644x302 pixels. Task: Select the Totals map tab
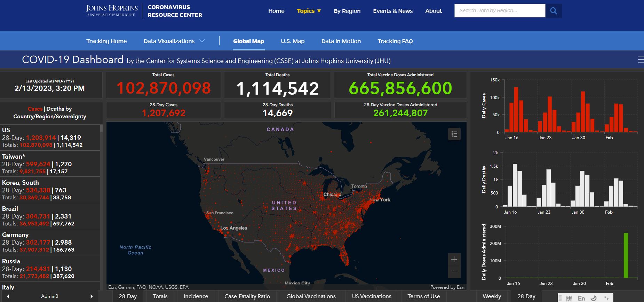160,296
